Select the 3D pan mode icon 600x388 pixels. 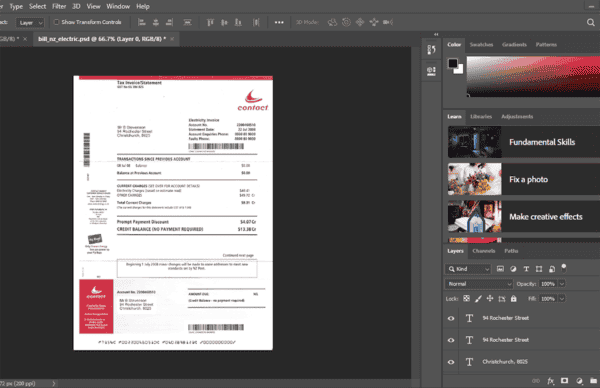[360, 23]
